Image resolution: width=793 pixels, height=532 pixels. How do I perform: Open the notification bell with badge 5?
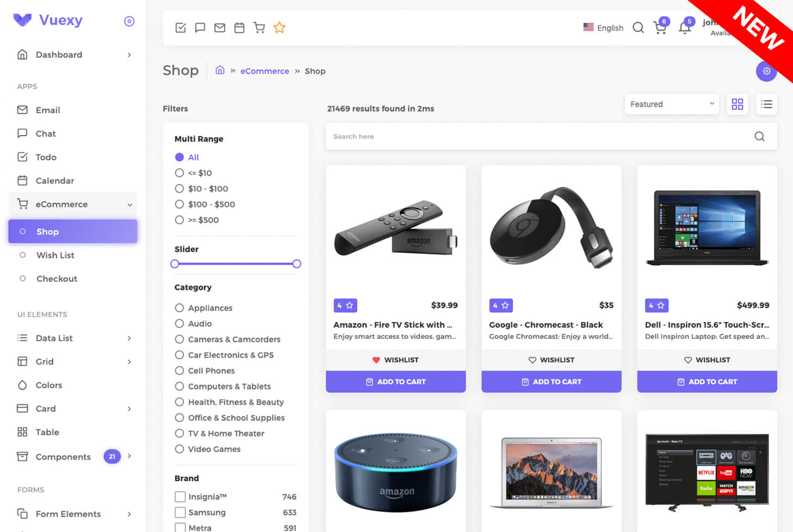[x=685, y=27]
